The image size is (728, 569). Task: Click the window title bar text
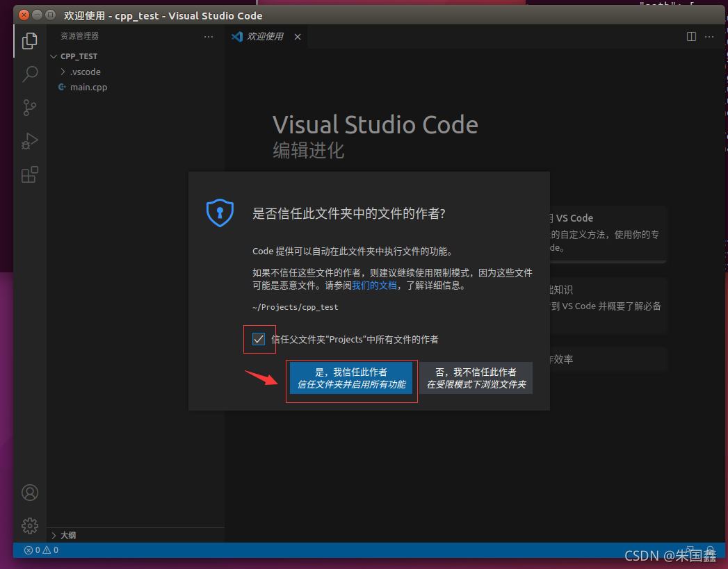(x=163, y=16)
